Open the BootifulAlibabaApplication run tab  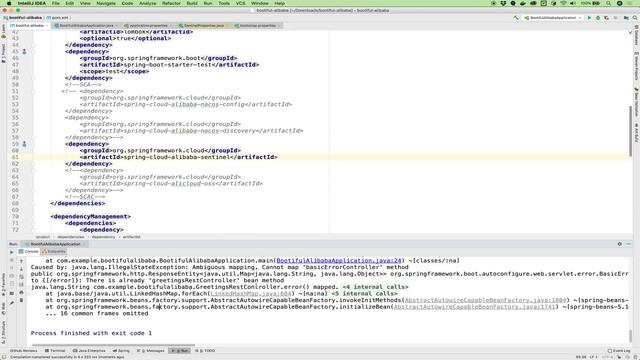click(x=56, y=244)
